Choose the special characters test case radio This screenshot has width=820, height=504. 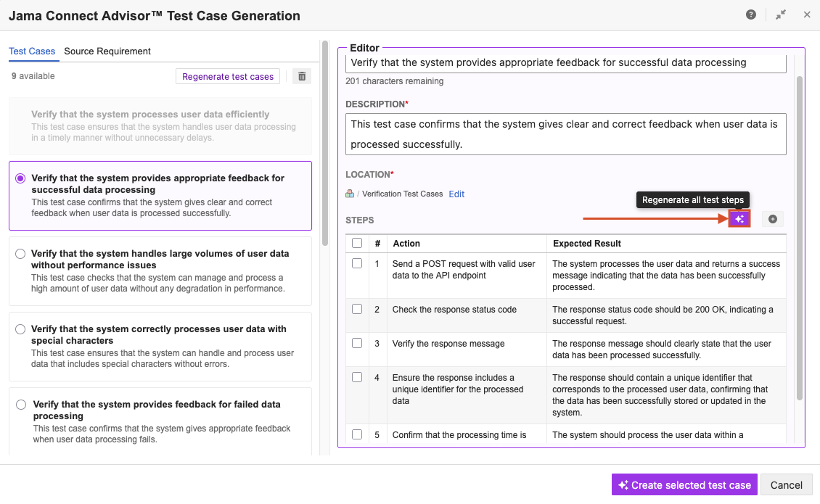click(x=20, y=329)
